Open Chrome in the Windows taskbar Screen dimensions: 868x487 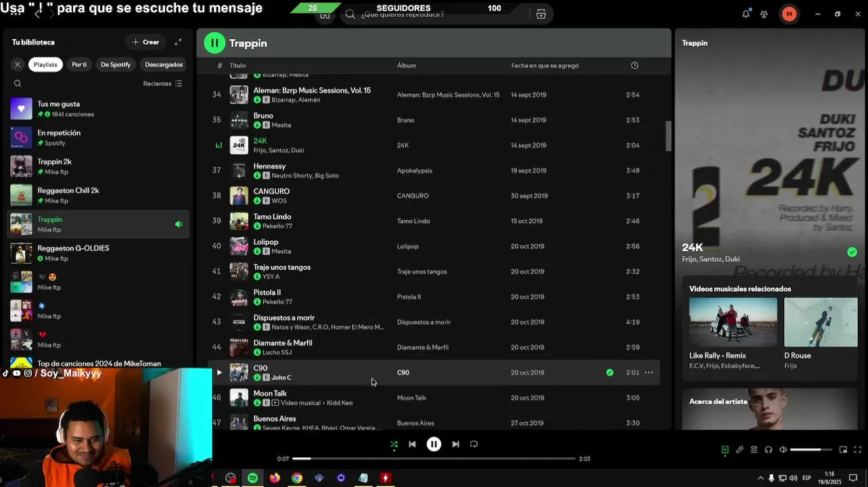pyautogui.click(x=297, y=478)
